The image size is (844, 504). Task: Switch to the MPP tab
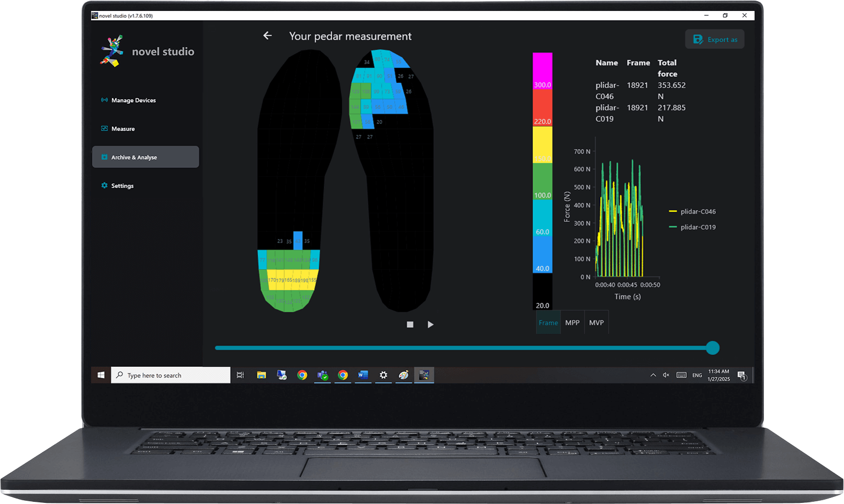pos(572,322)
